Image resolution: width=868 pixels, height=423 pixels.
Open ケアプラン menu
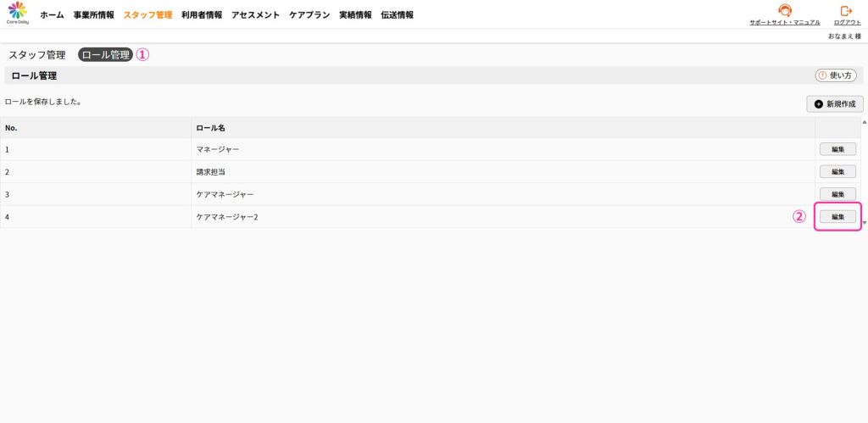coord(309,15)
